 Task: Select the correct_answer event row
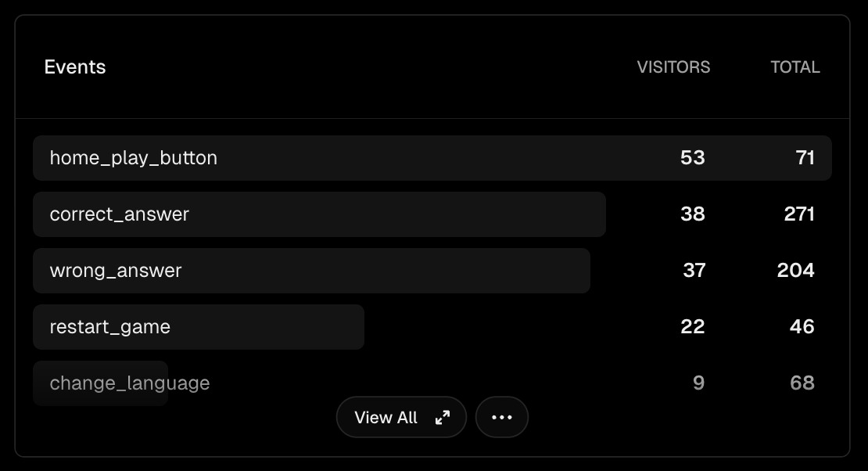(120, 214)
